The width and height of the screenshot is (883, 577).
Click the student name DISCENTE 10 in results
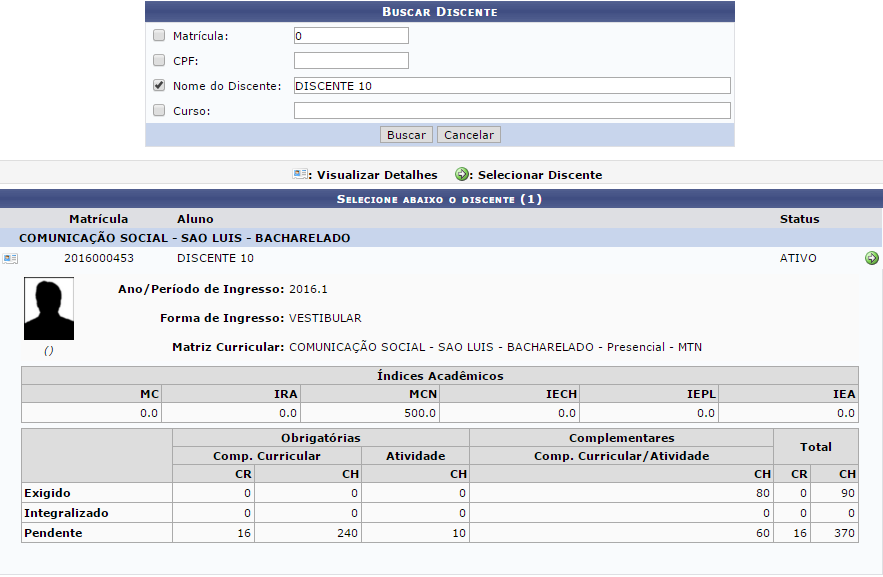click(215, 258)
